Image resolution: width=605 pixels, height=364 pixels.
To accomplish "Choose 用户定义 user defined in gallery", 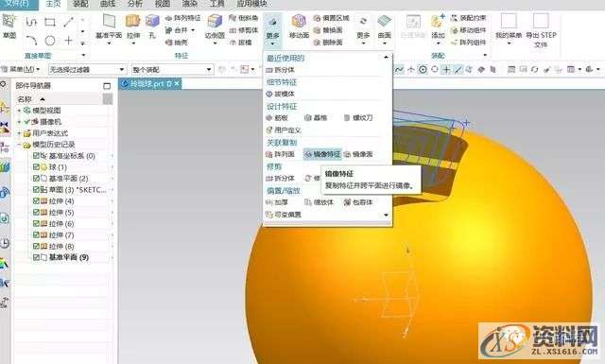I will pyautogui.click(x=284, y=130).
